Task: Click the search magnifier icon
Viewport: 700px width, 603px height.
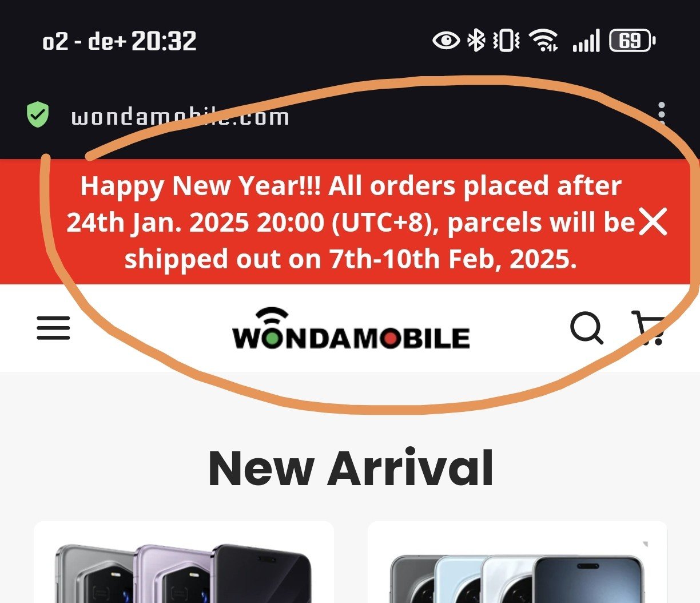Action: [x=587, y=328]
